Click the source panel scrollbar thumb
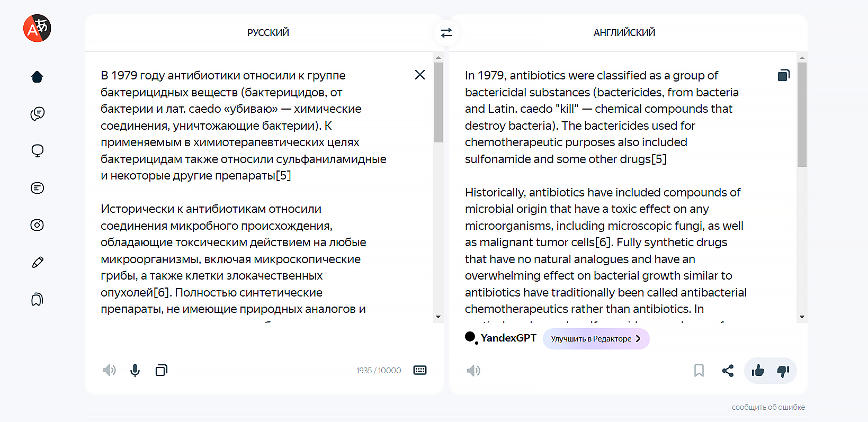The width and height of the screenshot is (868, 422). tap(438, 102)
